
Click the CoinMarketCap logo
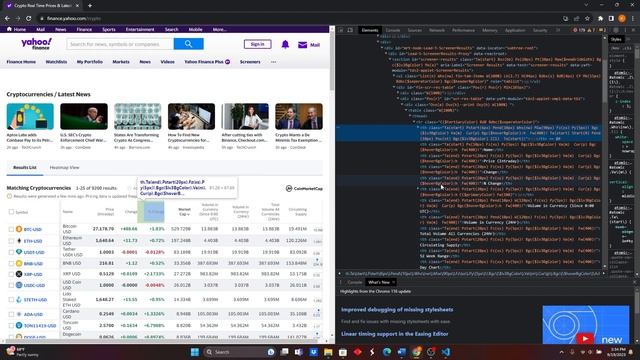(x=304, y=189)
